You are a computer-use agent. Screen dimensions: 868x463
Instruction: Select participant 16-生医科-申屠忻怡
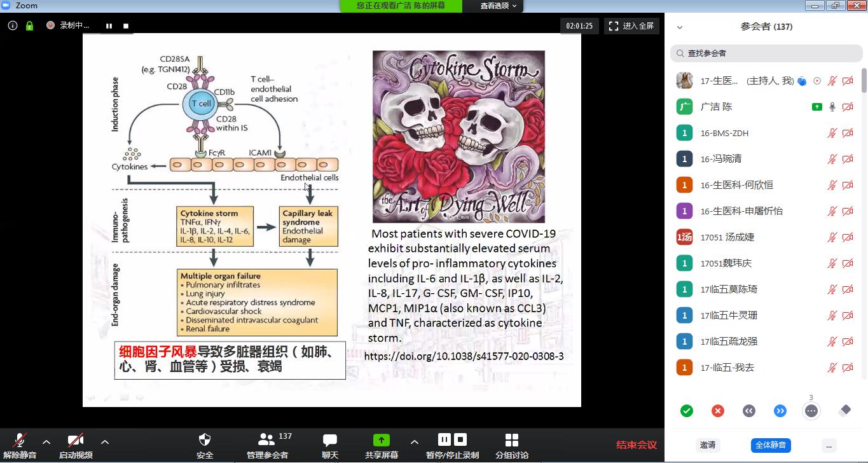point(765,211)
